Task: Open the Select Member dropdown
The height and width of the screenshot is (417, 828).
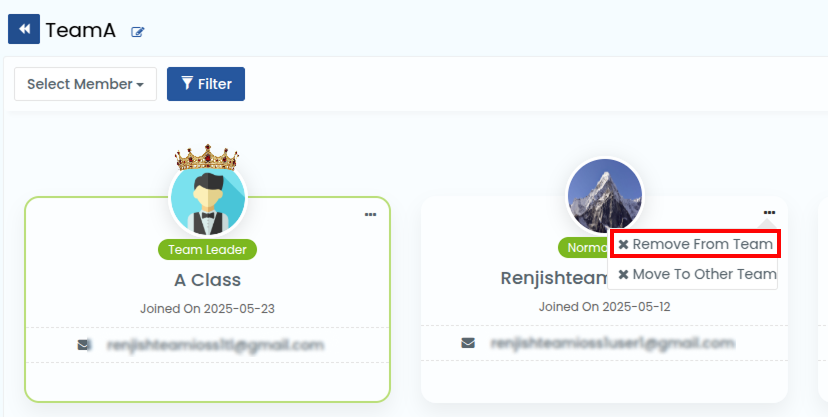Action: [x=86, y=84]
